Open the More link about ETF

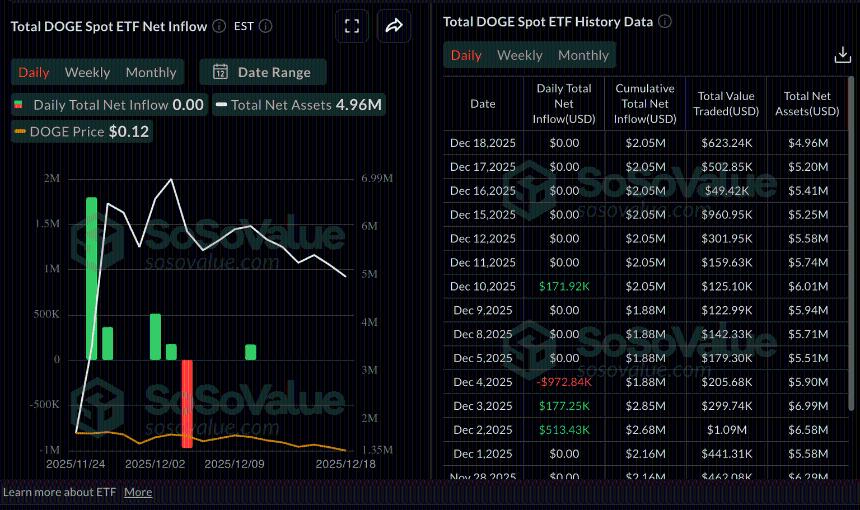(x=138, y=492)
